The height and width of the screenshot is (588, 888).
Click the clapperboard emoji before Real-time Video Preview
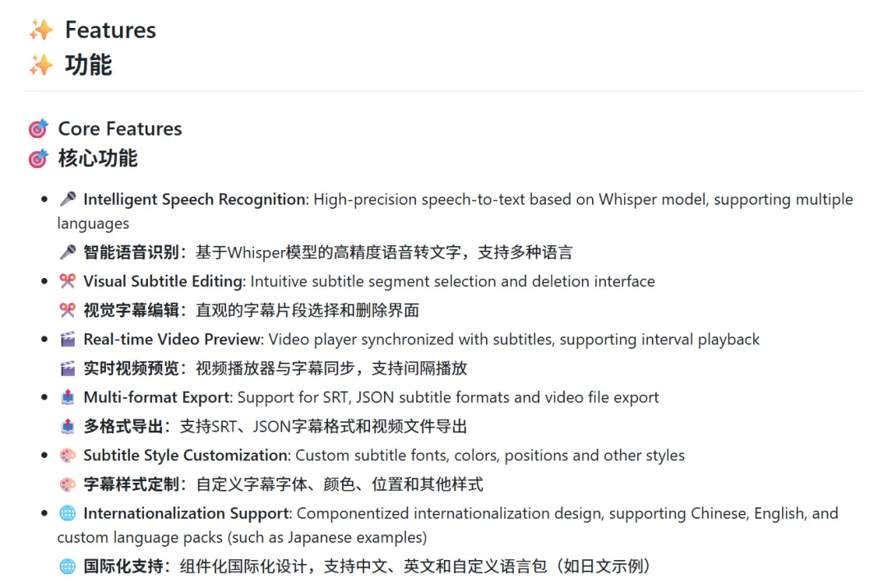click(x=67, y=340)
